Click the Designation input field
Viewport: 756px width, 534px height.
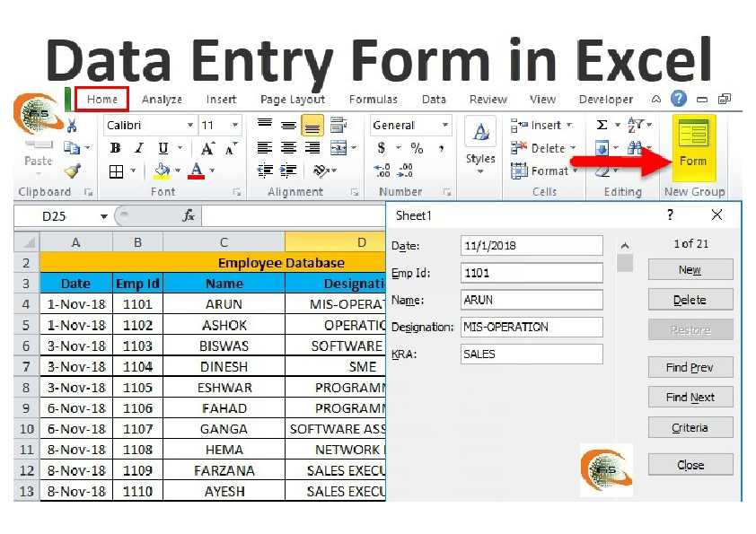(532, 328)
